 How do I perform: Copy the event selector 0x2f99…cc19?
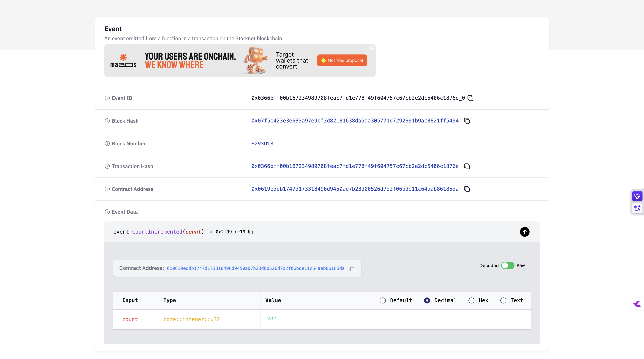pos(251,232)
